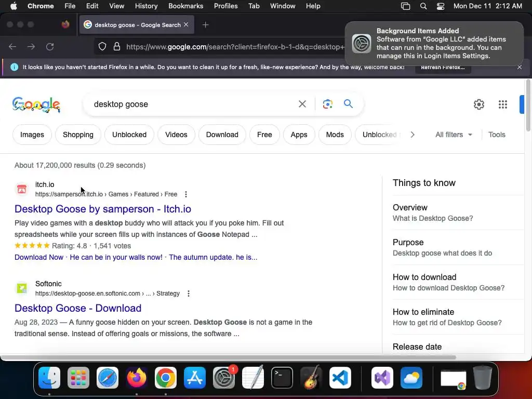The height and width of the screenshot is (399, 532).
Task: Open the Profiles menu
Action: tap(225, 6)
